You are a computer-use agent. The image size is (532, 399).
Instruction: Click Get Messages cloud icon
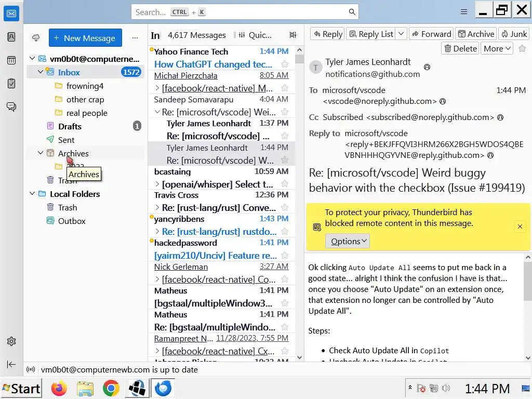pos(36,37)
